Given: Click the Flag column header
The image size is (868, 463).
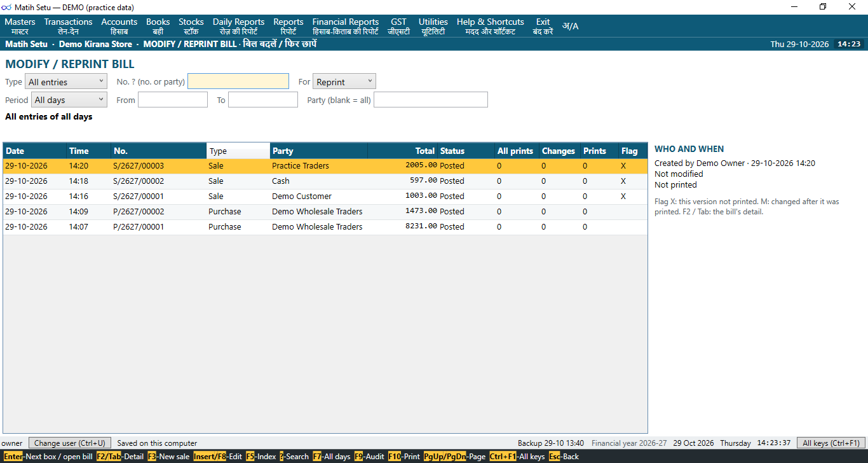Looking at the screenshot, I should (x=632, y=151).
